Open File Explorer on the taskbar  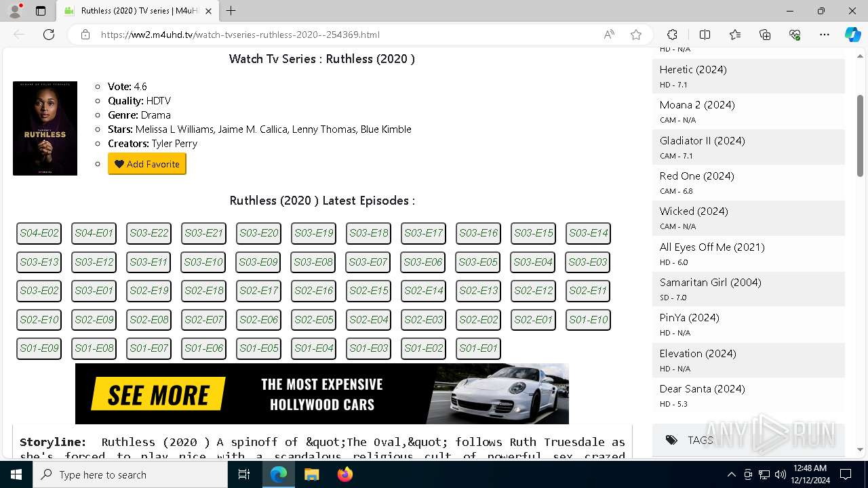tap(311, 474)
